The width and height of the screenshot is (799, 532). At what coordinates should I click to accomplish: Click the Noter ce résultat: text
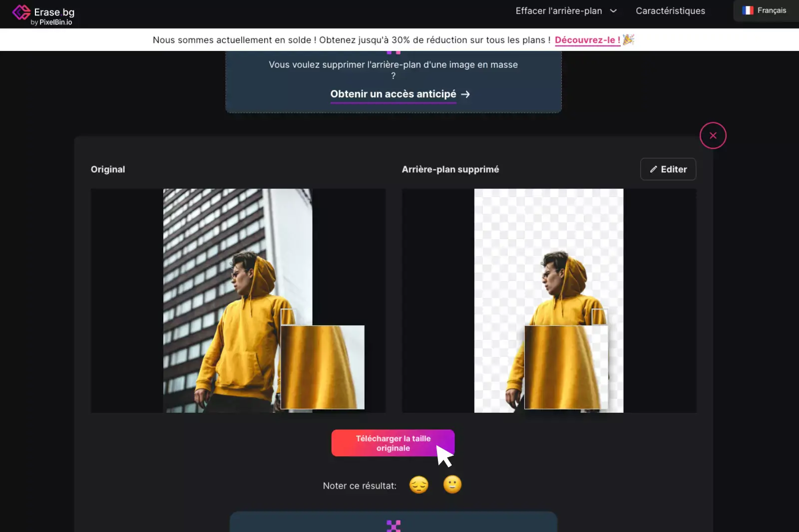[360, 486]
